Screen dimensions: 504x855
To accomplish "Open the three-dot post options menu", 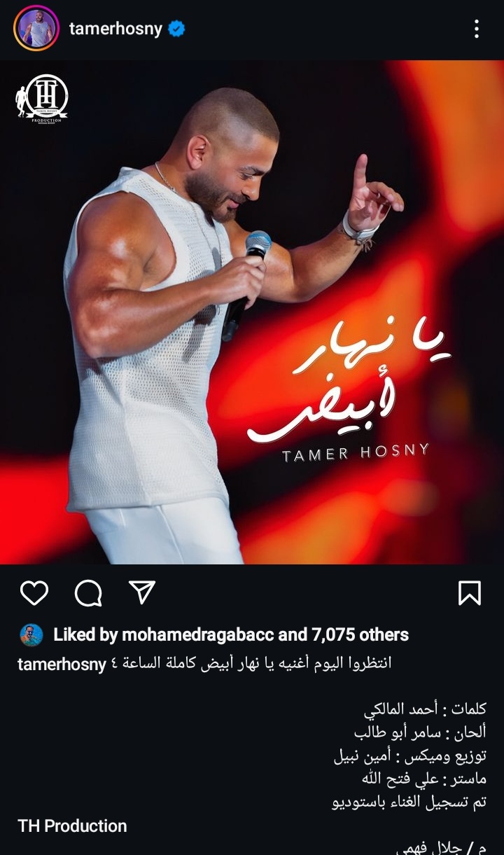I will 477,29.
